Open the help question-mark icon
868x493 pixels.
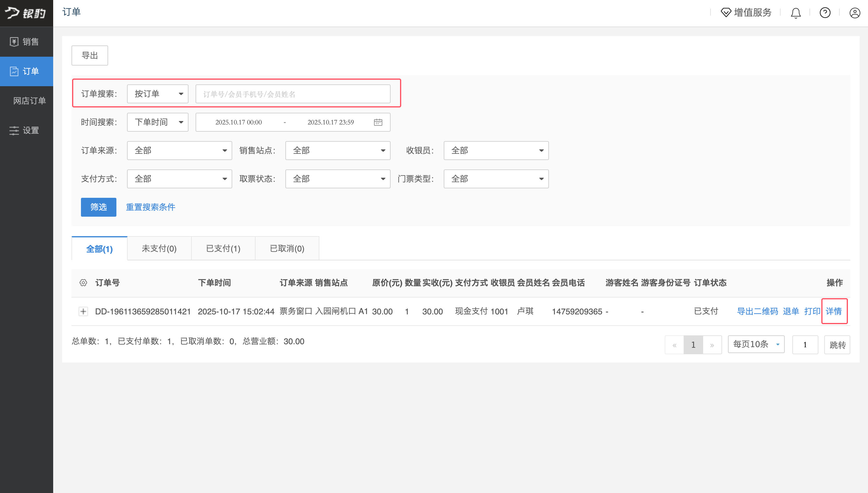(825, 13)
